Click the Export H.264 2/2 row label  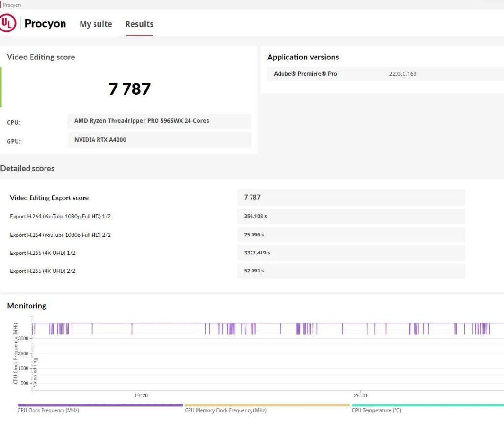[60, 235]
